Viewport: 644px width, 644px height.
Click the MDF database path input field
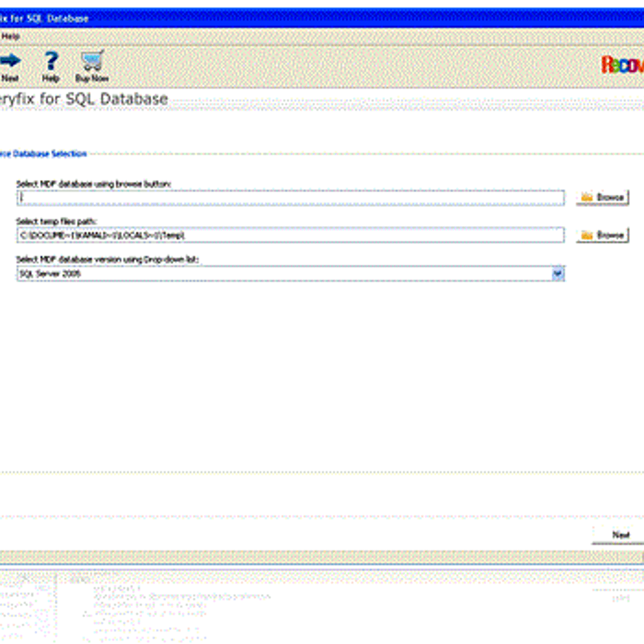[290, 197]
